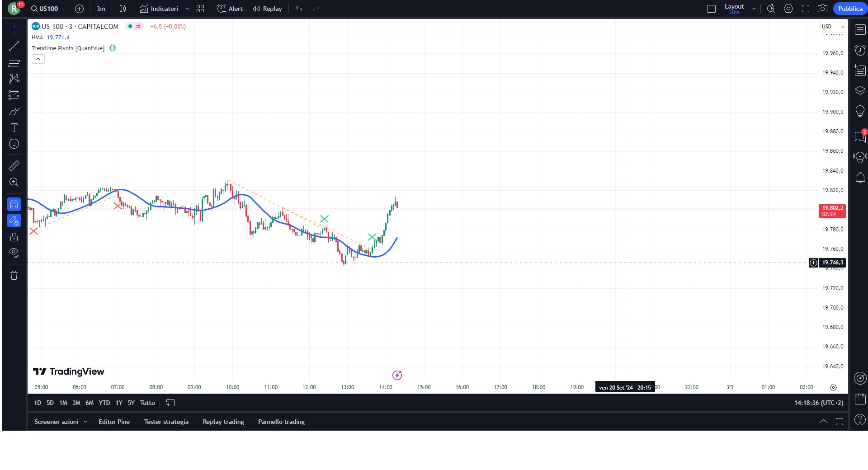Open the notifications bell

[860, 178]
